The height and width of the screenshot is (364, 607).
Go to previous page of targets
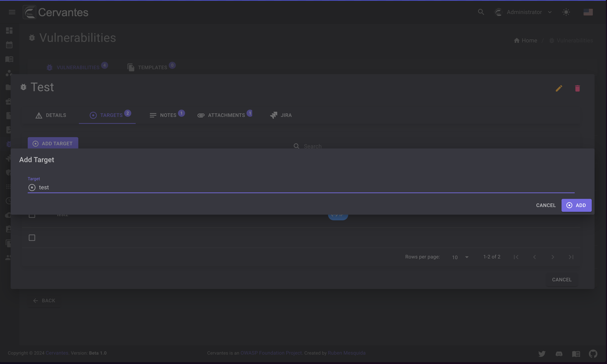[x=534, y=257]
